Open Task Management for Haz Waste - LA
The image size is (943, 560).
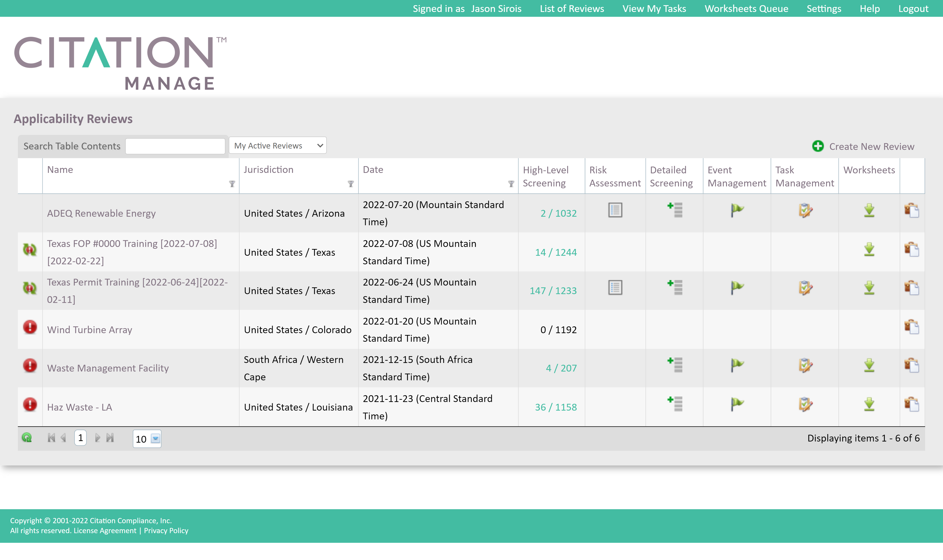click(x=805, y=404)
